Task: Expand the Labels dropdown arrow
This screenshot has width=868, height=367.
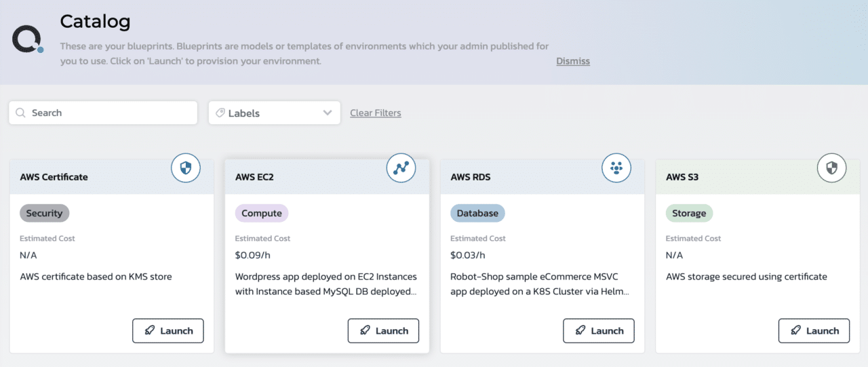Action: pos(328,113)
